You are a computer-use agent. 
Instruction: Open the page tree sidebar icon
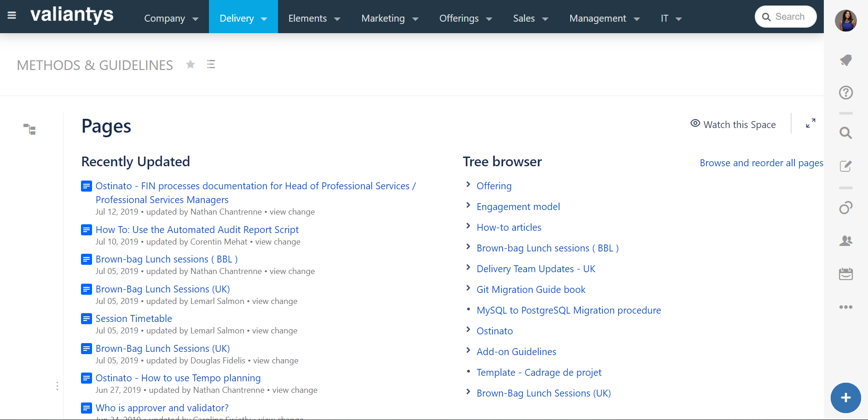click(x=29, y=129)
